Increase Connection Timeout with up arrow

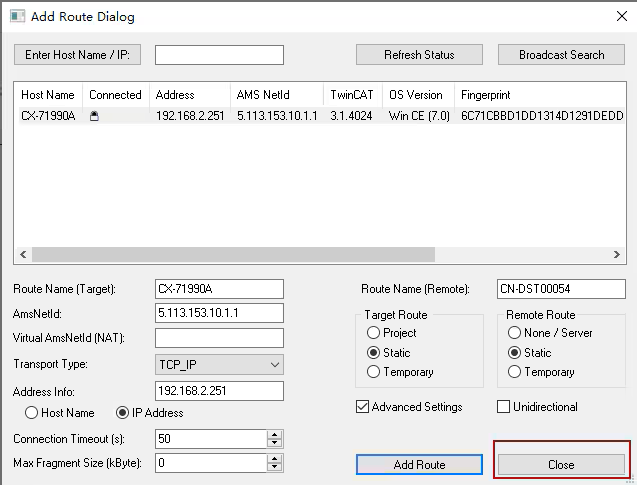pos(274,435)
